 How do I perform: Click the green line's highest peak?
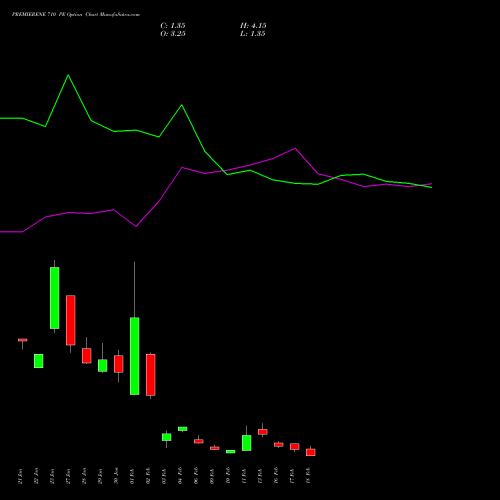pos(68,75)
